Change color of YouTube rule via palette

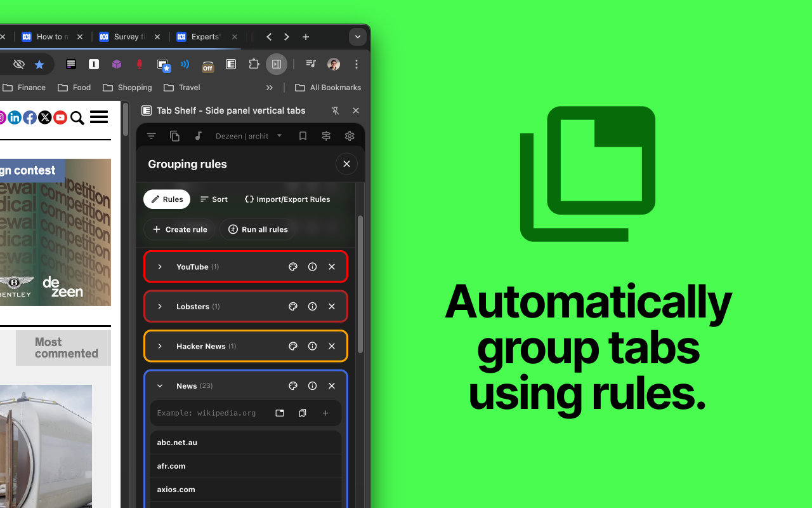pos(293,267)
